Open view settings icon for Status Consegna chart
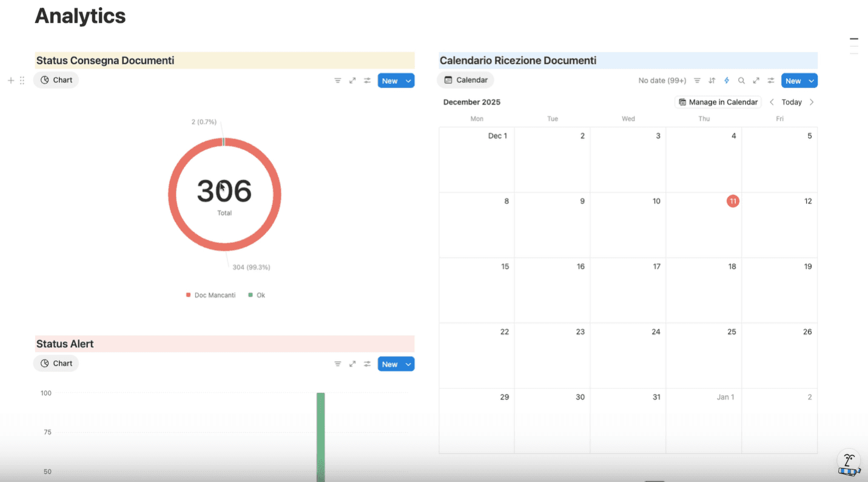Image resolution: width=868 pixels, height=482 pixels. click(x=367, y=80)
